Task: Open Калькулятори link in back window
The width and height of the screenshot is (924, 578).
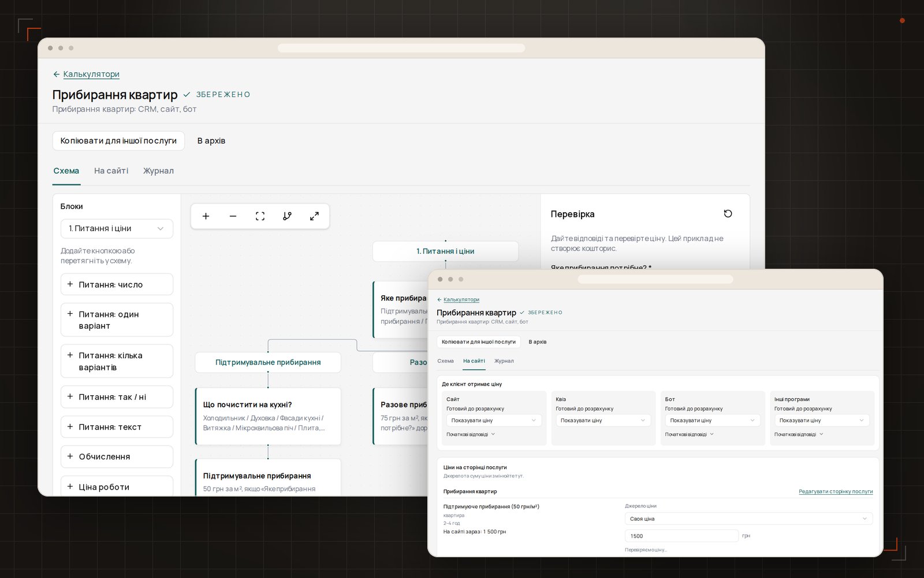Action: point(91,75)
